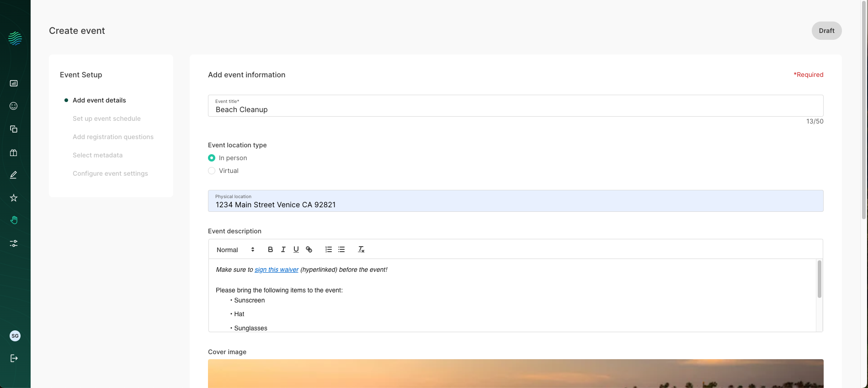Viewport: 868px width, 388px height.
Task: Click the Physical location input field
Action: [x=516, y=201]
